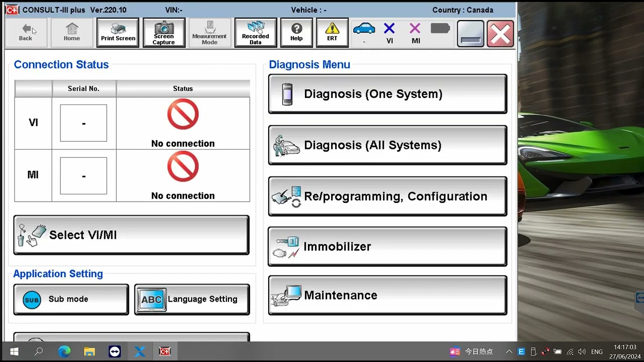Launch Microsoft Edge from the taskbar
The image size is (644, 362).
pos(64,351)
